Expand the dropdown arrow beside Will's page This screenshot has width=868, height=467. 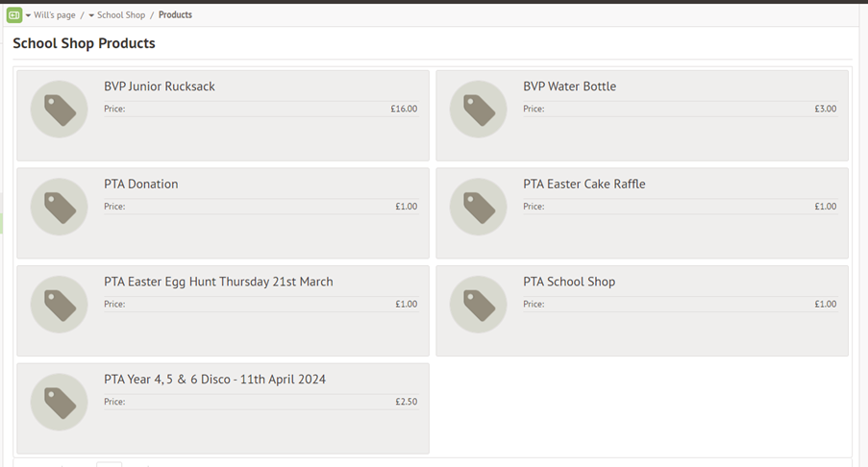pos(28,15)
